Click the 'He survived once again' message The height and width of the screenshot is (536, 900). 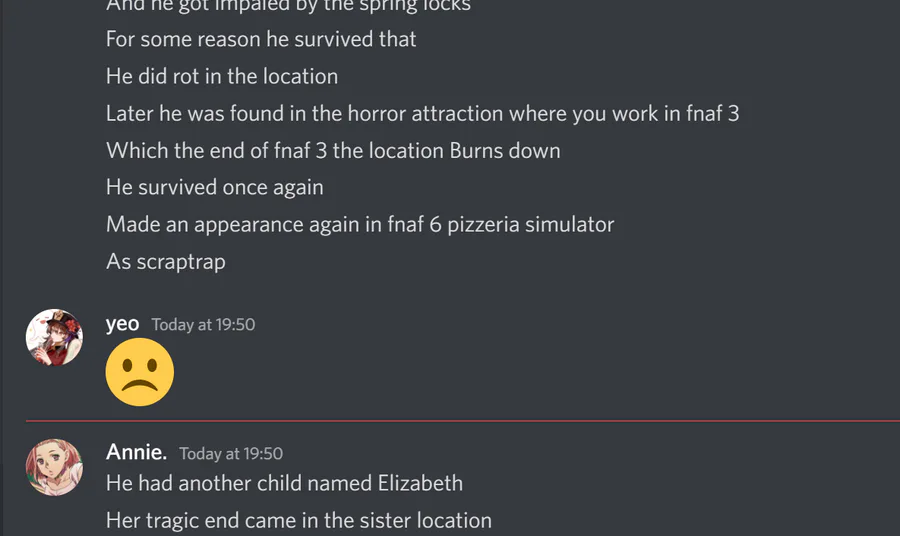214,188
